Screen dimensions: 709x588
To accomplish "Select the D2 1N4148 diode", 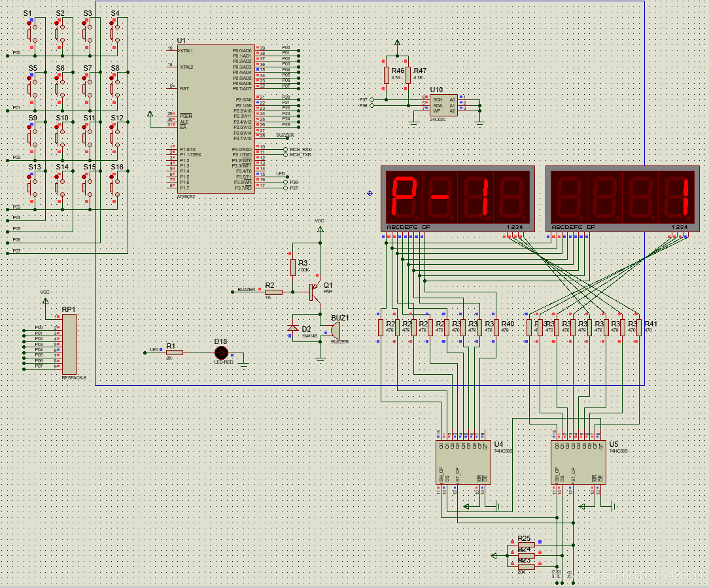I will [293, 328].
